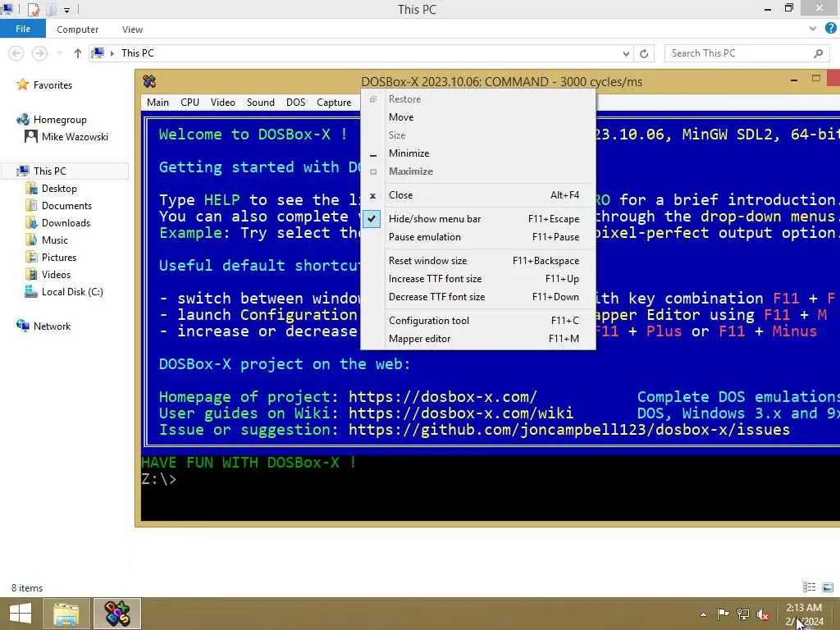The image size is (840, 630).
Task: Choose Minimize from the system menu
Action: (478, 153)
